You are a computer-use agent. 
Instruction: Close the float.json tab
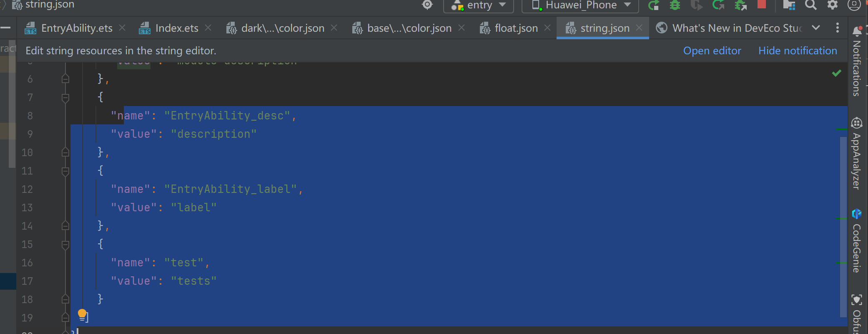click(547, 28)
